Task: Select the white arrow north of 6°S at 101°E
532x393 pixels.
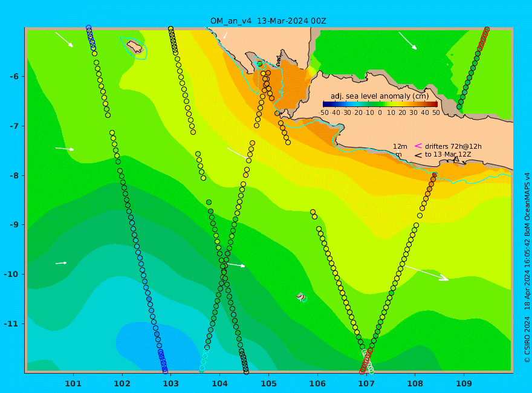Action: [64, 39]
